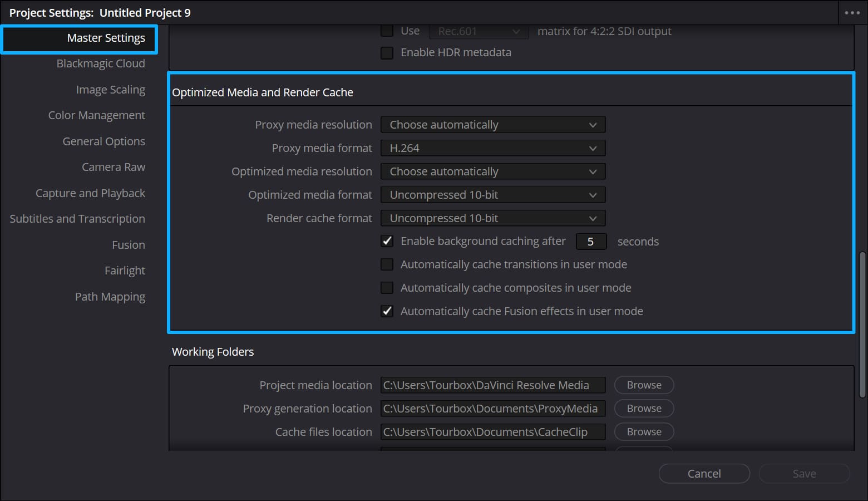Enable automatically cache transitions in user mode
Viewport: 868px width, 501px height.
click(387, 264)
